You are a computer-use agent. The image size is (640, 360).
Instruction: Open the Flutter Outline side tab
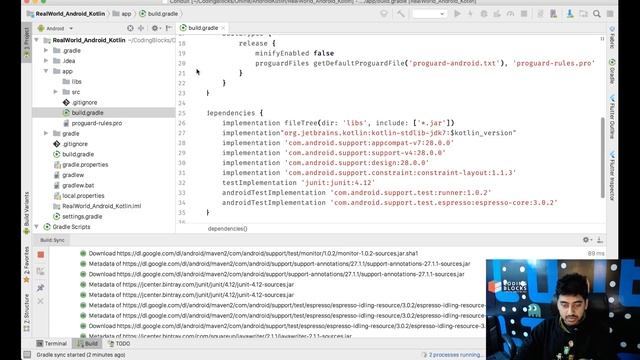[x=612, y=117]
